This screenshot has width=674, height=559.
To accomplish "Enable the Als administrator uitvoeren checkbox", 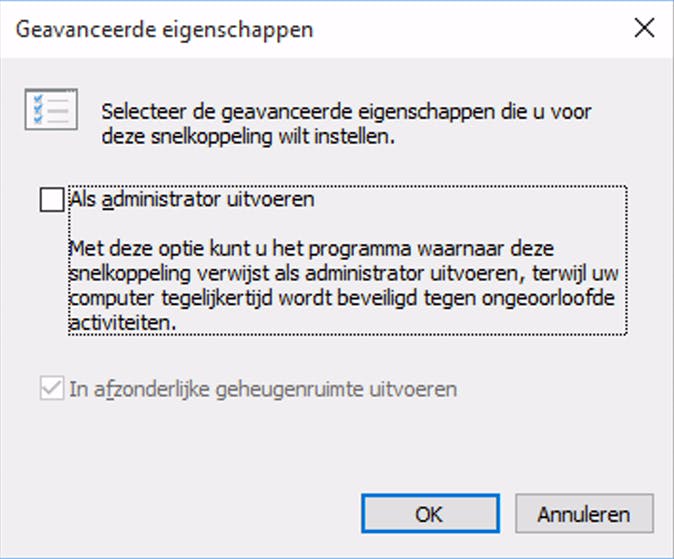I will click(x=51, y=200).
